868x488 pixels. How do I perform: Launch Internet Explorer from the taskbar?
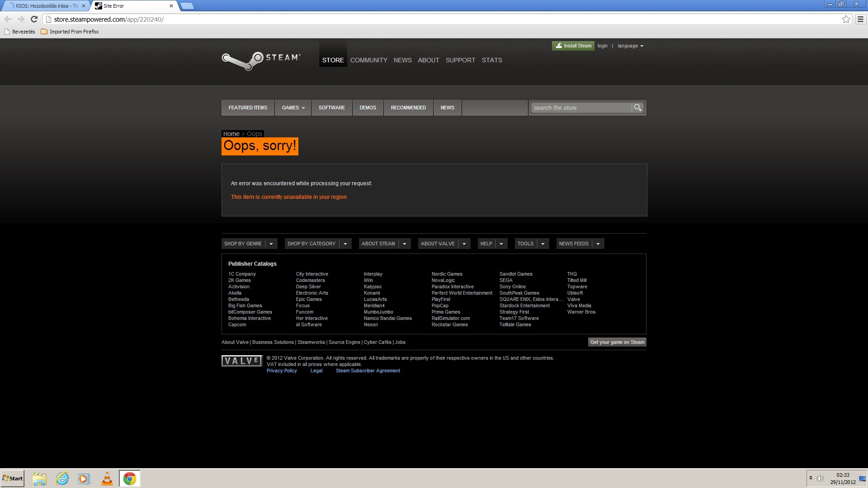[x=62, y=479]
